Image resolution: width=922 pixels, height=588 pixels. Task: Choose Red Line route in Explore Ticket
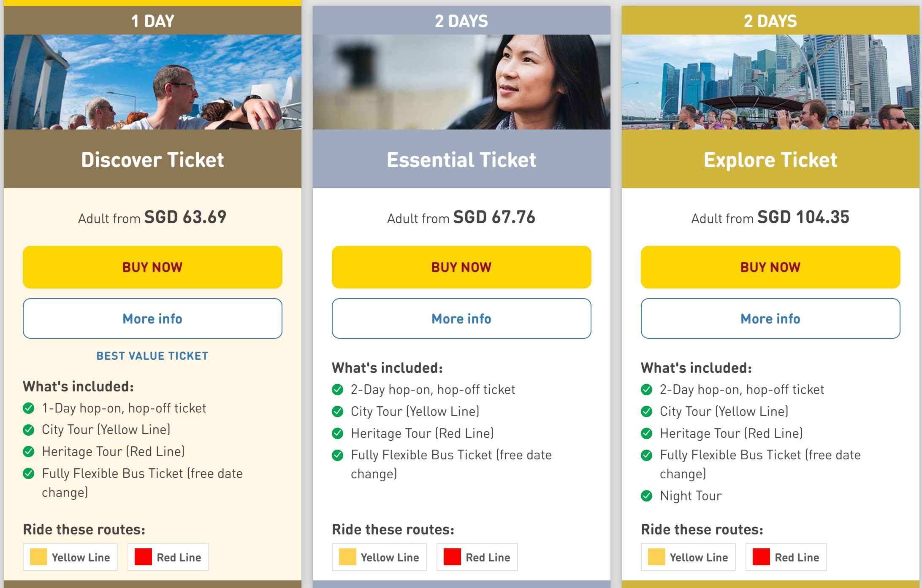point(786,557)
